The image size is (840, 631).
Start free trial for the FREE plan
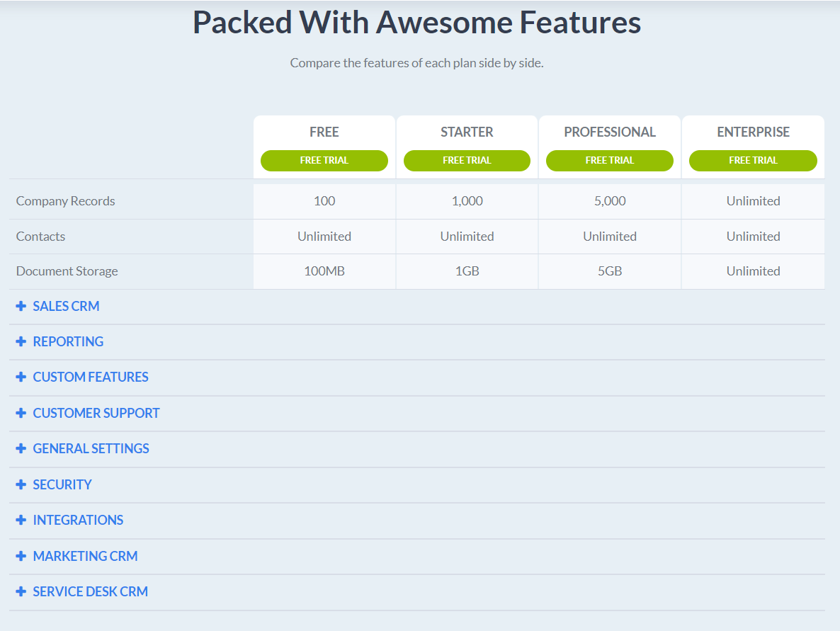coord(324,161)
